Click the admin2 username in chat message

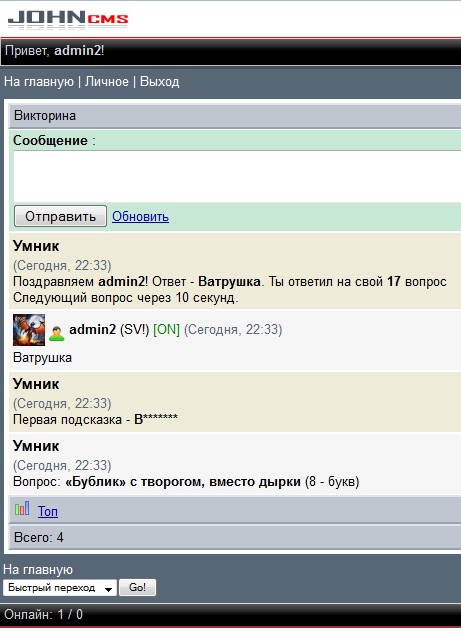[x=92, y=329]
